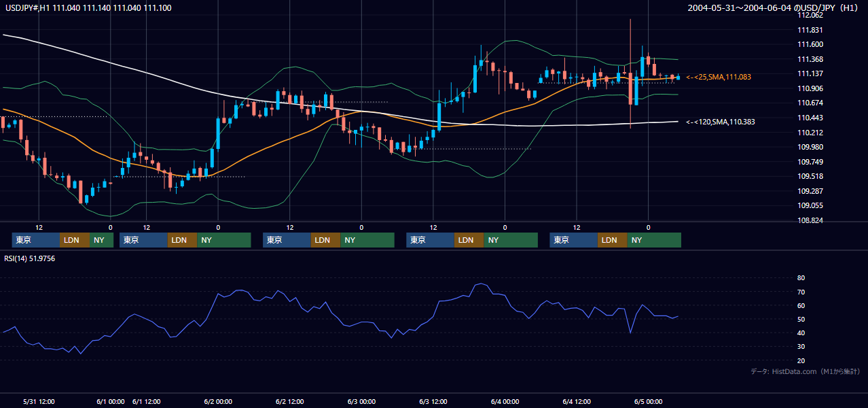Click the 6/2 00:00 date label
868x408 pixels.
(218, 402)
